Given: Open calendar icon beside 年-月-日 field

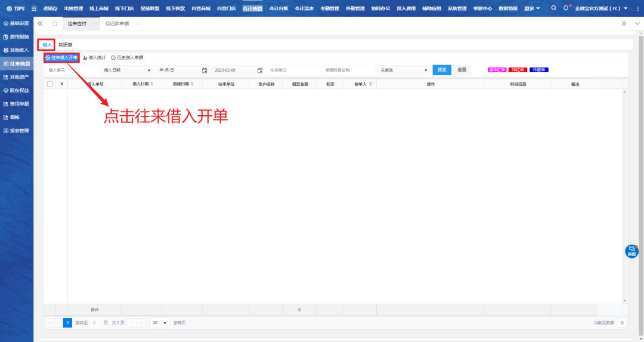Looking at the screenshot, I should tap(204, 70).
